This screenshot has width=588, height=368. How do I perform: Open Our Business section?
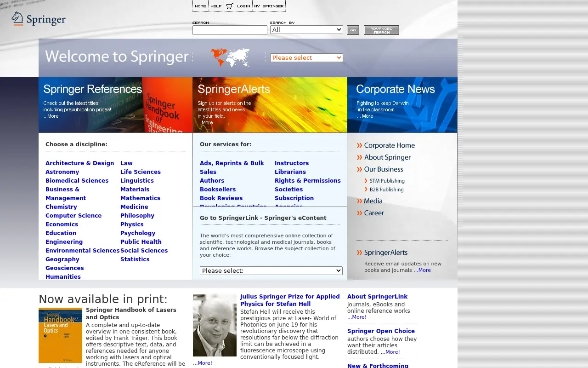380,169
